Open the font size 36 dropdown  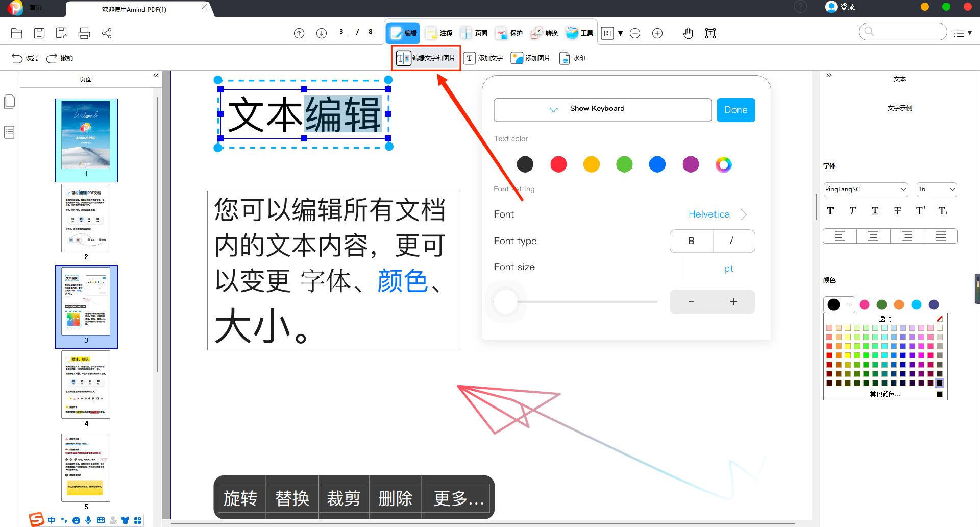[x=936, y=189]
